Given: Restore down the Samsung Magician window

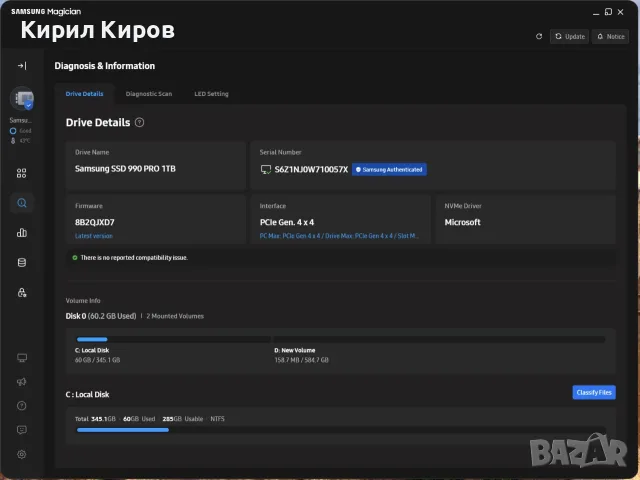Looking at the screenshot, I should point(608,12).
